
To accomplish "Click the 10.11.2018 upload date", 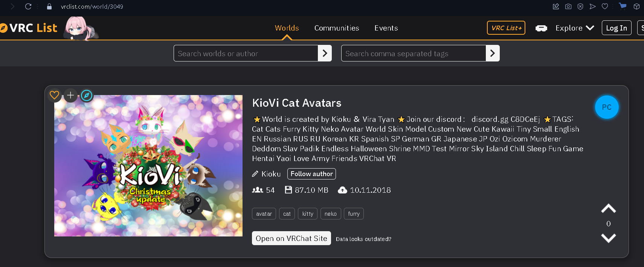I will pos(365,190).
